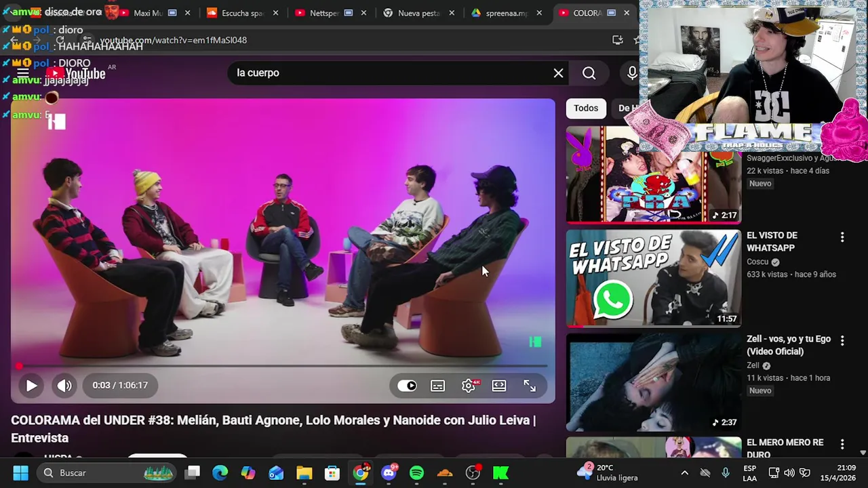
Task: Close the COLORAMA tab
Action: point(627,13)
